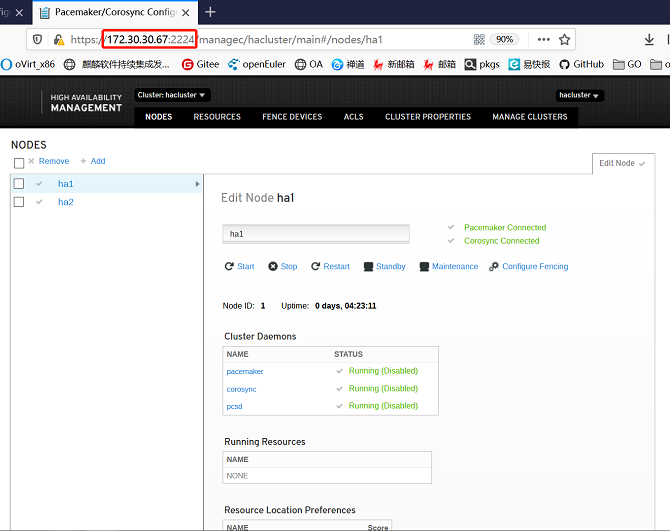
Task: Switch to the RESOURCES tab
Action: (217, 117)
